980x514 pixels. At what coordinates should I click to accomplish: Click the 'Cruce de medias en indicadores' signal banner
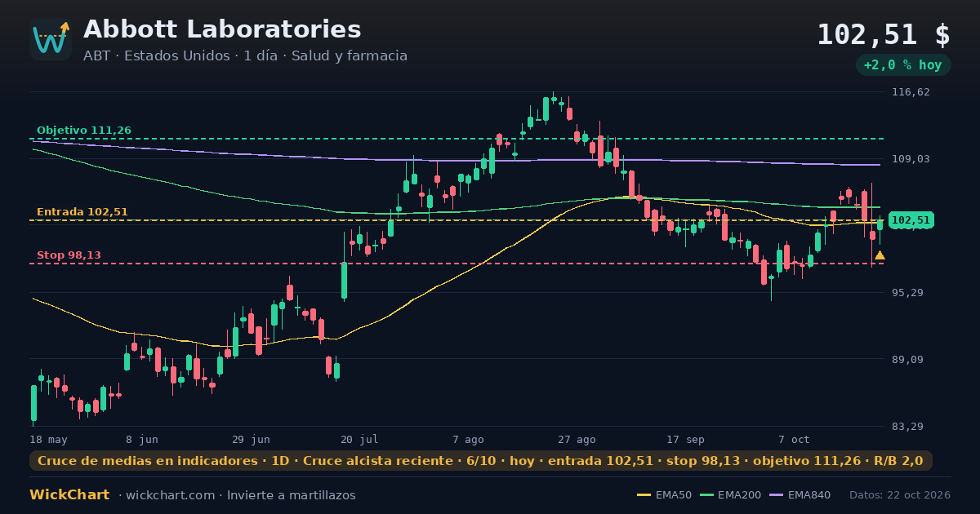[480, 461]
